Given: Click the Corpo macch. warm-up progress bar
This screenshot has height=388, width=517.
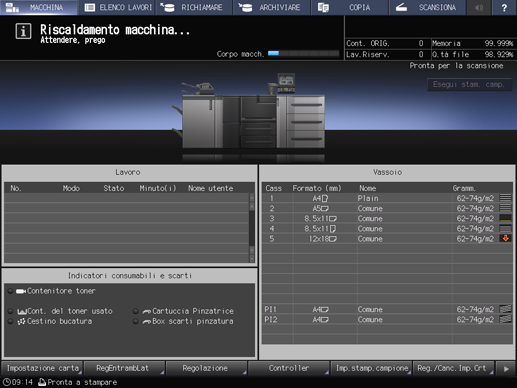Looking at the screenshot, I should [304, 54].
